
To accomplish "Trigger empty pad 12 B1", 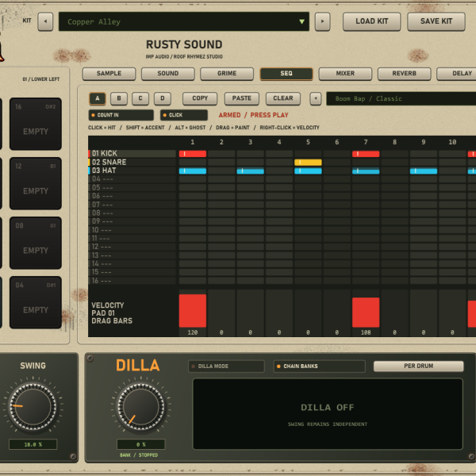I will 36,183.
